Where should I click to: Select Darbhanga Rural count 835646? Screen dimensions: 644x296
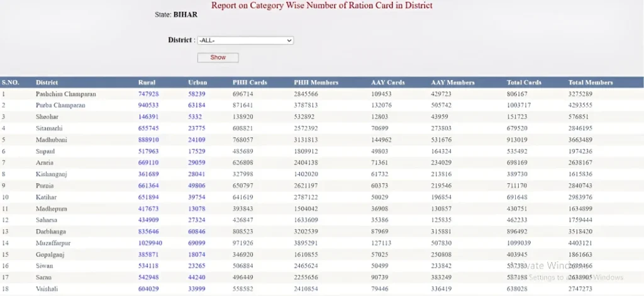click(148, 231)
